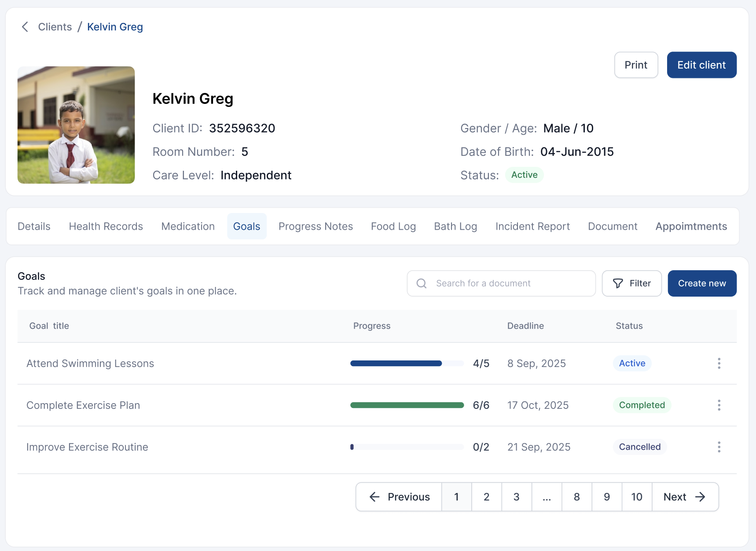
Task: Open options menu for Complete Exercise Plan
Action: click(719, 405)
